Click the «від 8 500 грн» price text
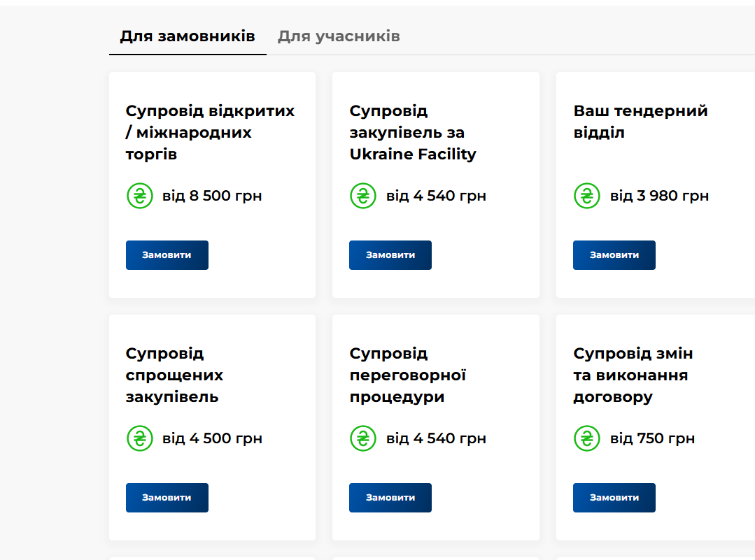755x560 pixels. point(212,196)
